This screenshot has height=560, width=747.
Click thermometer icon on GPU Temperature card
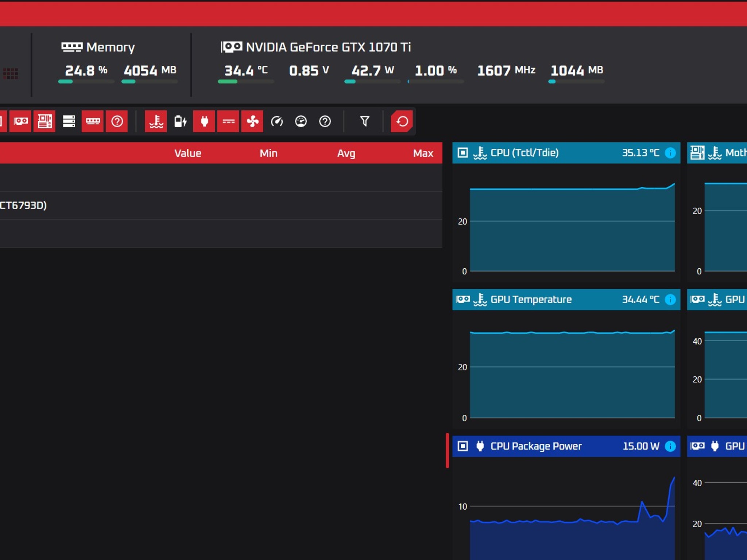480,300
